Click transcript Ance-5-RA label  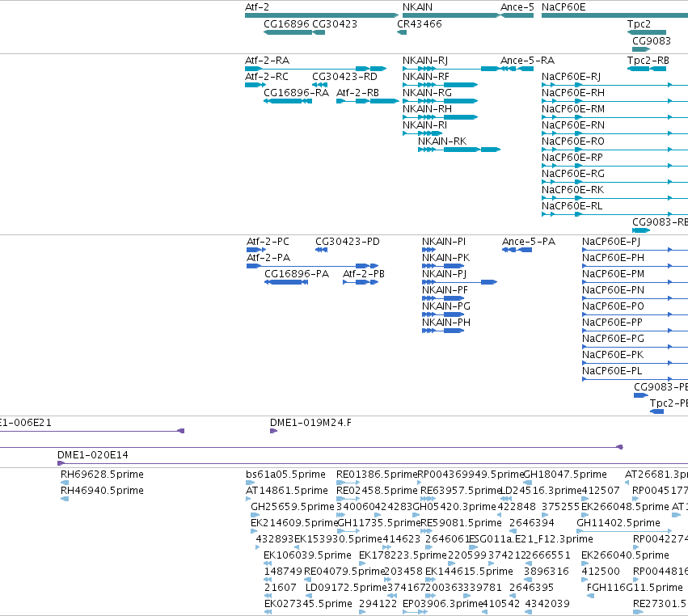click(527, 60)
